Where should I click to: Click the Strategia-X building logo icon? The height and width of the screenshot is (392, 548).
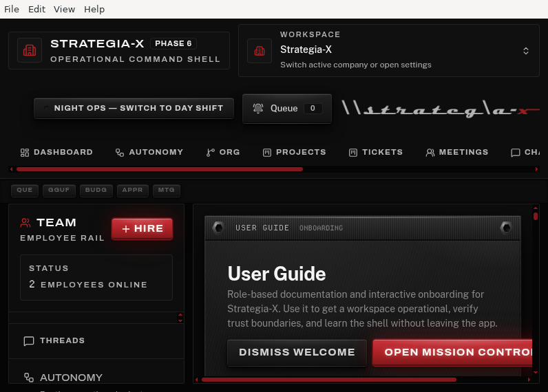tap(30, 50)
